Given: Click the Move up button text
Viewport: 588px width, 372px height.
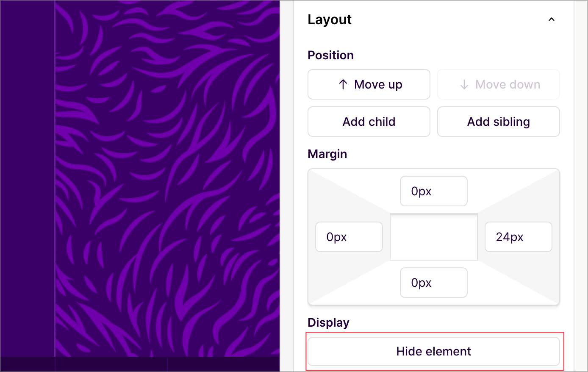Looking at the screenshot, I should click(378, 84).
